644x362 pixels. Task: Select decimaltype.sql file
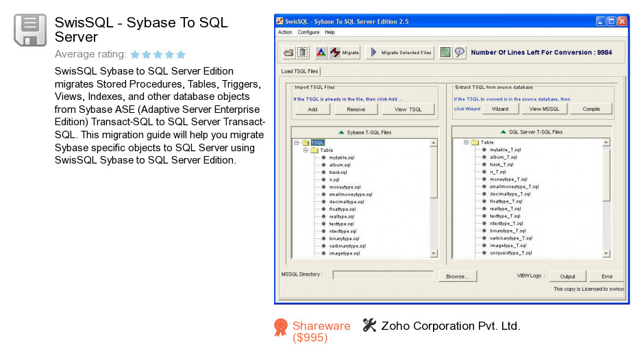pos(347,202)
